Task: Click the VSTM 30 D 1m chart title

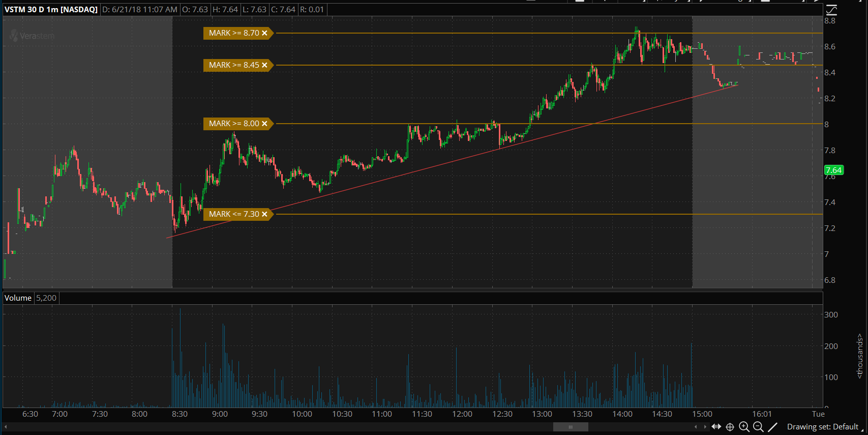Action: [x=51, y=10]
